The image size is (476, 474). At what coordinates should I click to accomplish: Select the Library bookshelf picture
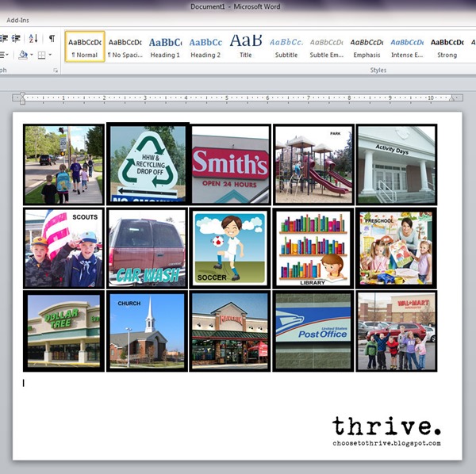click(313, 248)
